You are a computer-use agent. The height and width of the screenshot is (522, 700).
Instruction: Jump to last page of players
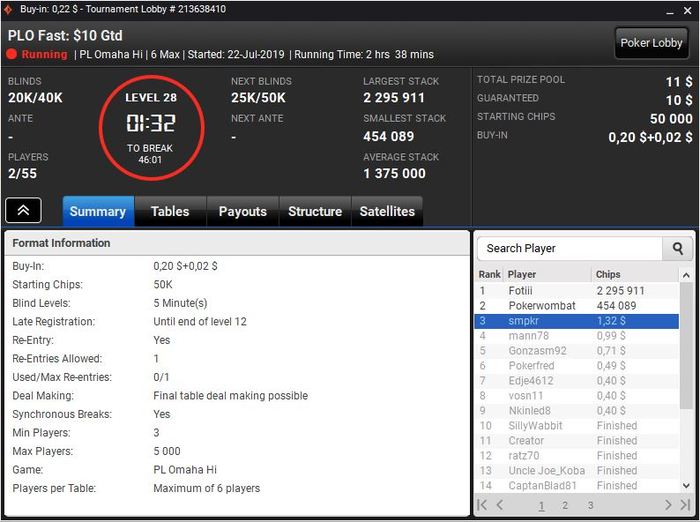click(x=685, y=505)
